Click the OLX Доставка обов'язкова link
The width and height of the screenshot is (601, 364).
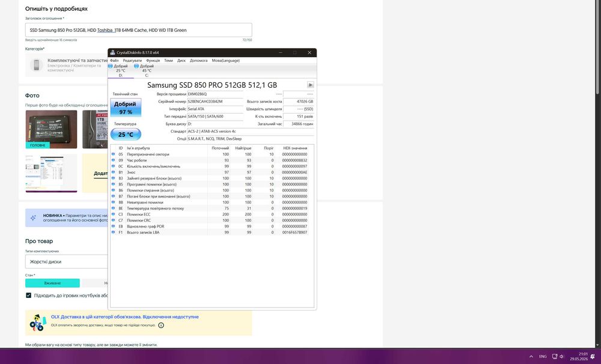124,317
